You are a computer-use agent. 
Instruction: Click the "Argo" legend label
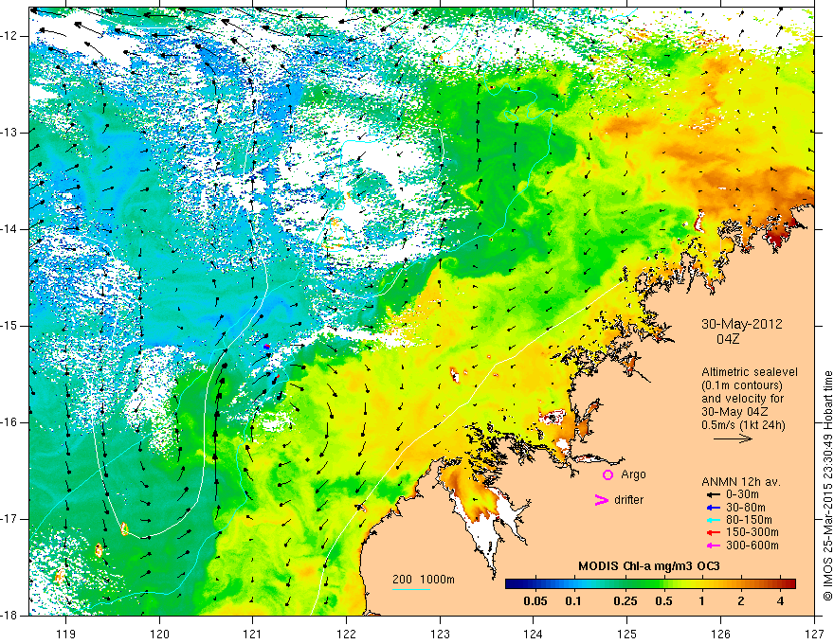633,474
